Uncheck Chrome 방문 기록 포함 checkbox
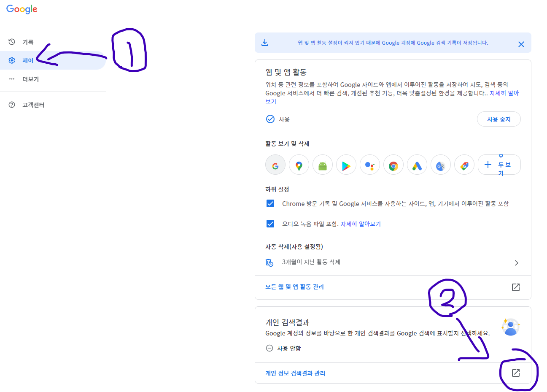The image size is (547, 392). pos(270,203)
